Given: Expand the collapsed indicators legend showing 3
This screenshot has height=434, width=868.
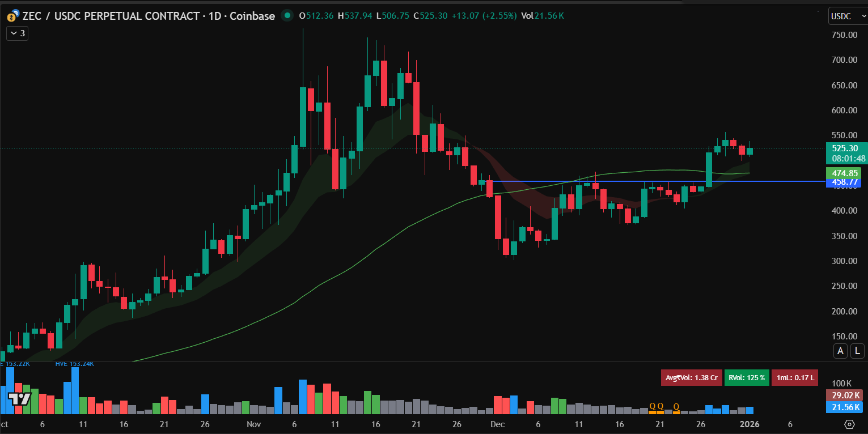Looking at the screenshot, I should click(18, 33).
